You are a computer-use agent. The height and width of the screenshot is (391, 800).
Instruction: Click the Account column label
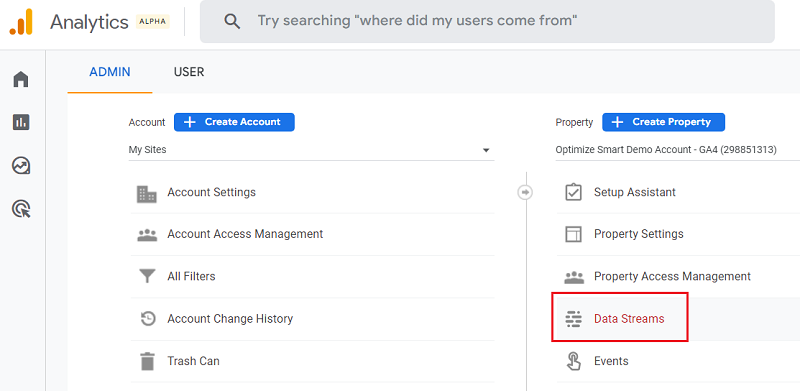tap(147, 123)
